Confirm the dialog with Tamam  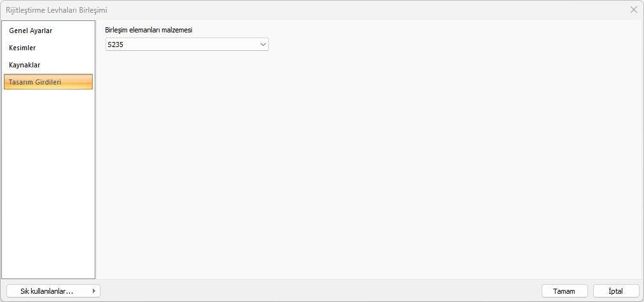(564, 291)
